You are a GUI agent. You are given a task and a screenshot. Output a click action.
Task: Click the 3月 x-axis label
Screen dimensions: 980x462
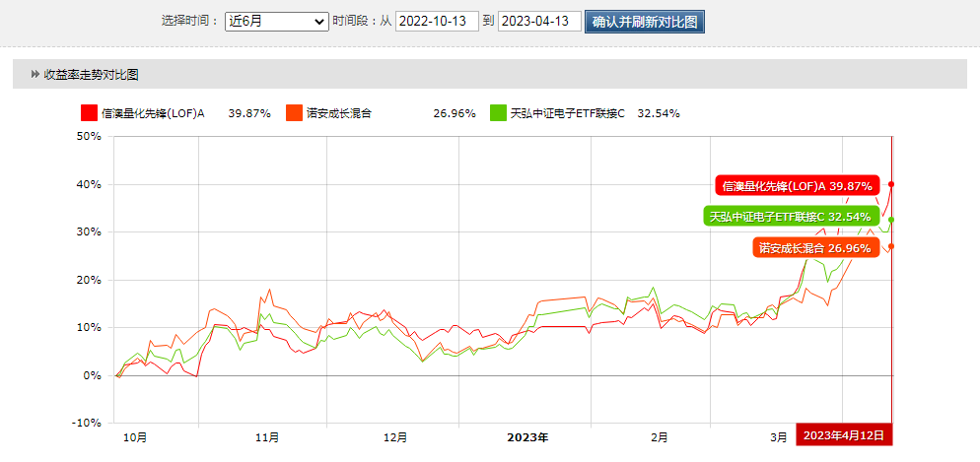click(778, 437)
